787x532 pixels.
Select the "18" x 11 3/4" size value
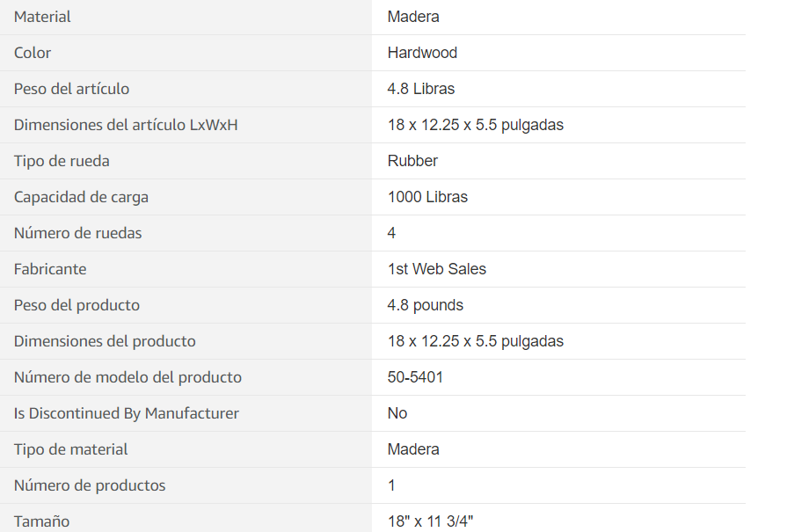click(430, 521)
